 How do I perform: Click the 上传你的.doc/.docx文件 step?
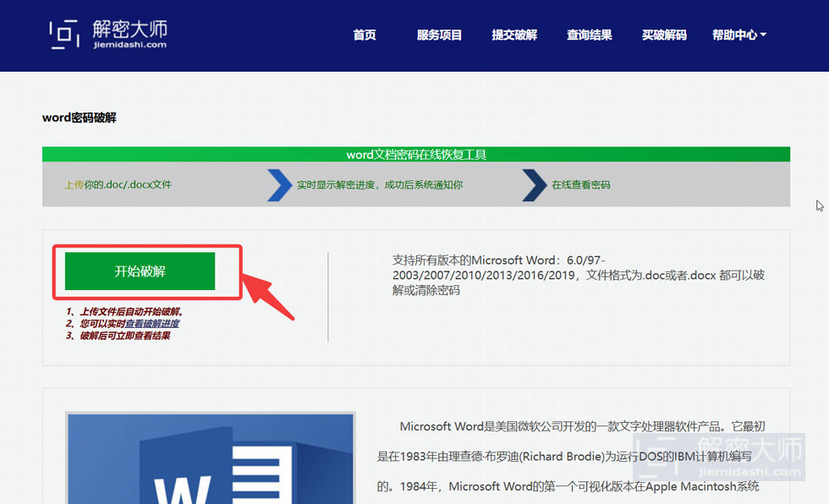[x=118, y=184]
